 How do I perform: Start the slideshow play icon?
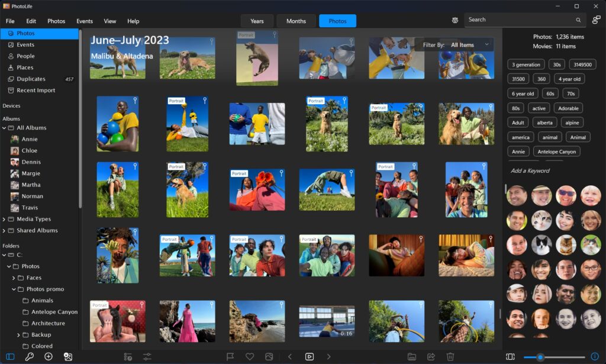[x=310, y=357]
